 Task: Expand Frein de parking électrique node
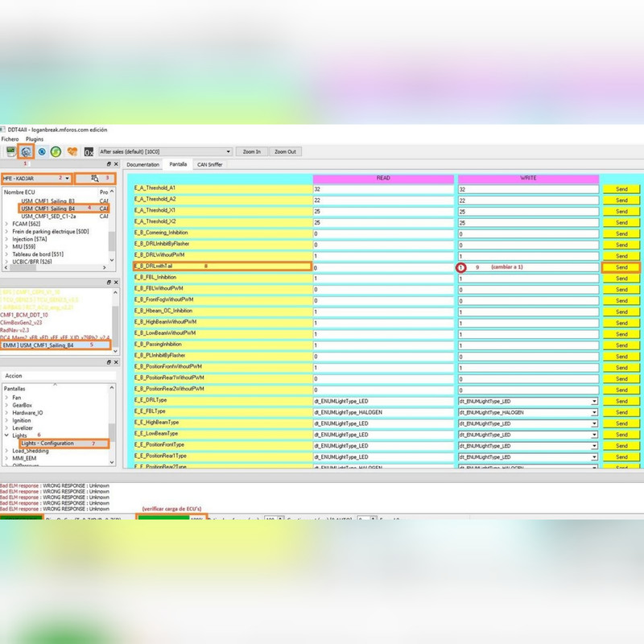point(6,231)
